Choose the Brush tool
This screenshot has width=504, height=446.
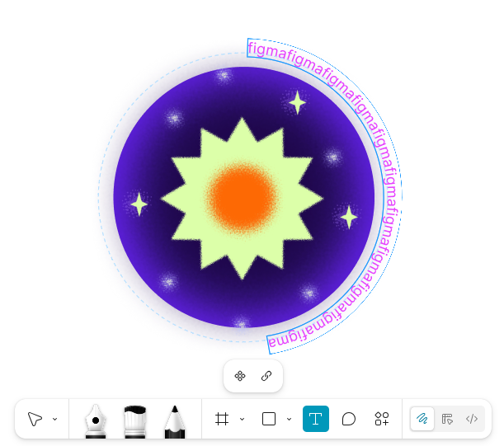[135, 421]
